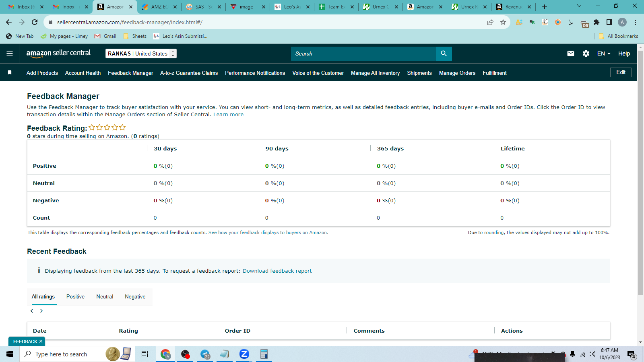
Task: Bookmark this page with the star icon
Action: (503, 23)
